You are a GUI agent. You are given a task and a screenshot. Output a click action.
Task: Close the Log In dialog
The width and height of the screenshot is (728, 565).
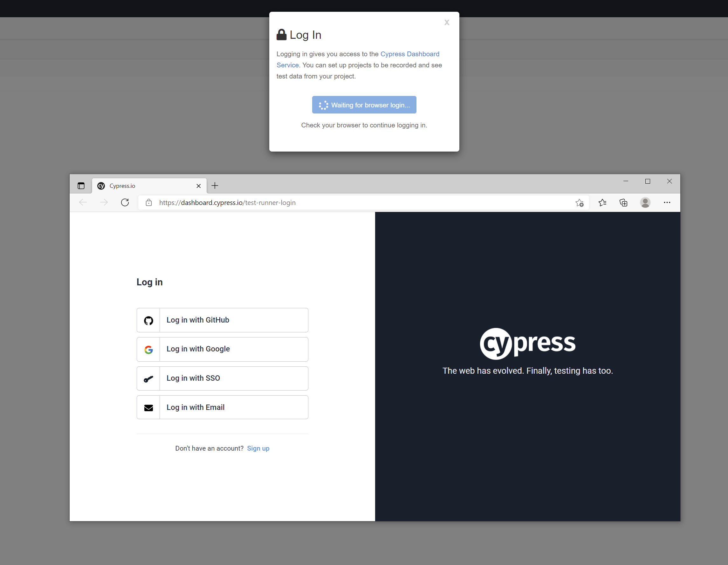pos(447,23)
